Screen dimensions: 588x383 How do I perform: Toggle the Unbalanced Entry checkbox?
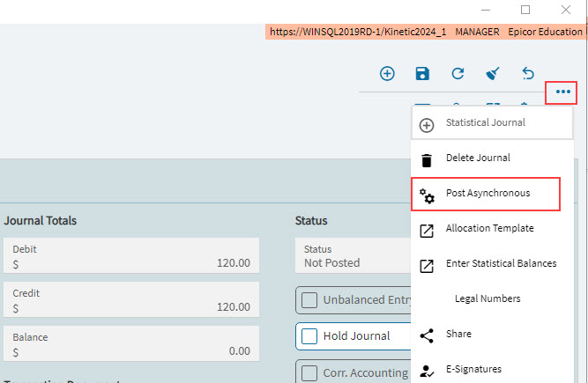click(x=309, y=300)
